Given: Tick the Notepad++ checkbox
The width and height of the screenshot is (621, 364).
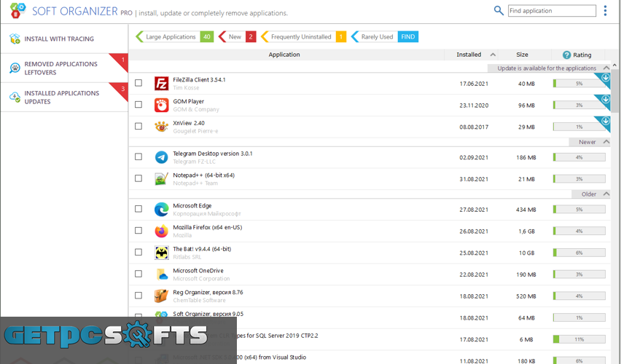Looking at the screenshot, I should pos(138,178).
